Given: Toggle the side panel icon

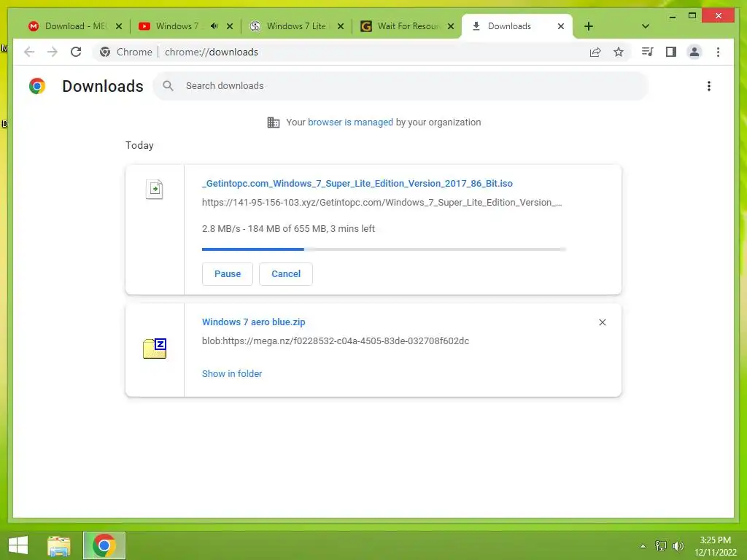Looking at the screenshot, I should click(671, 52).
